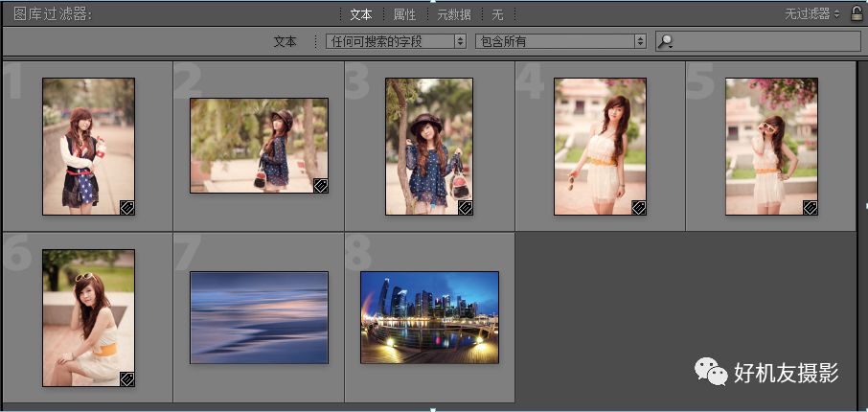This screenshot has height=412, width=868.
Task: Open the 任何可搜索的字段 dropdown
Action: (x=396, y=41)
